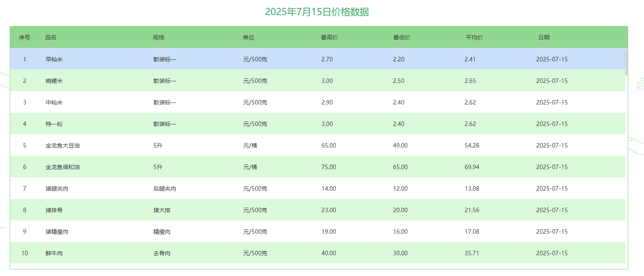Click 元/500克 unit in 特一粉 row
Viewport: 644px width, 276px height.
[255, 124]
